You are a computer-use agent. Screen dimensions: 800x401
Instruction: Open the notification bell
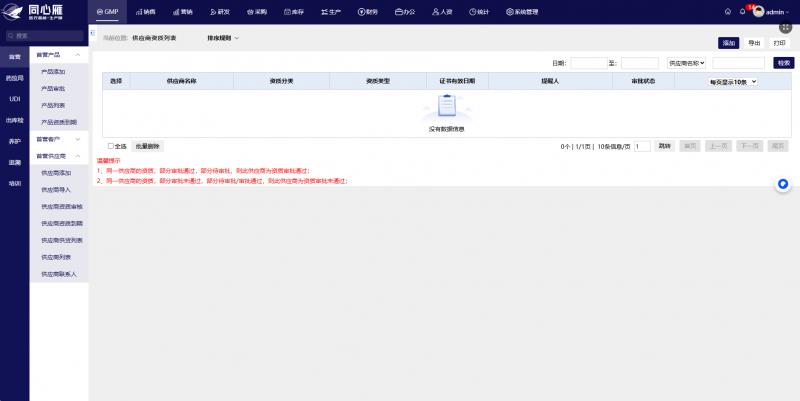point(742,12)
